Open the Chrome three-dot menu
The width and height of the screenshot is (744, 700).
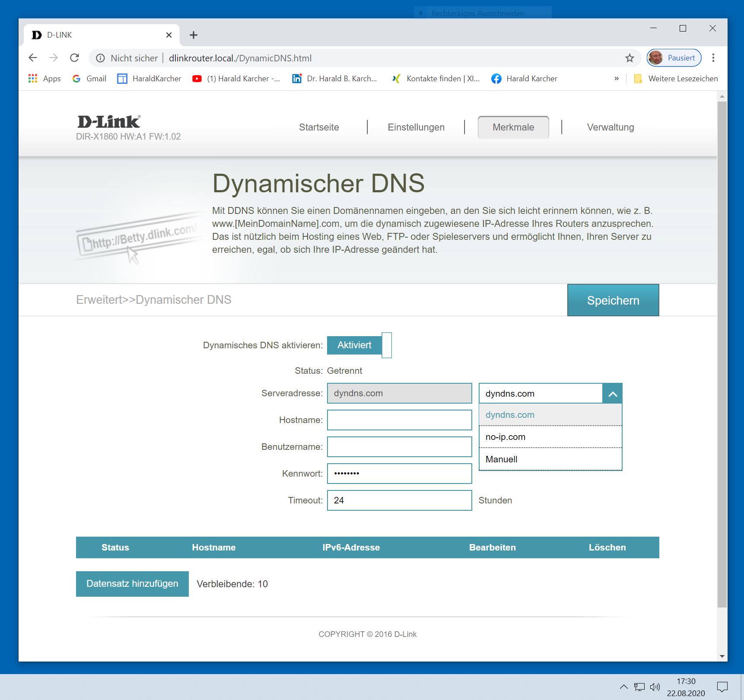coord(713,58)
